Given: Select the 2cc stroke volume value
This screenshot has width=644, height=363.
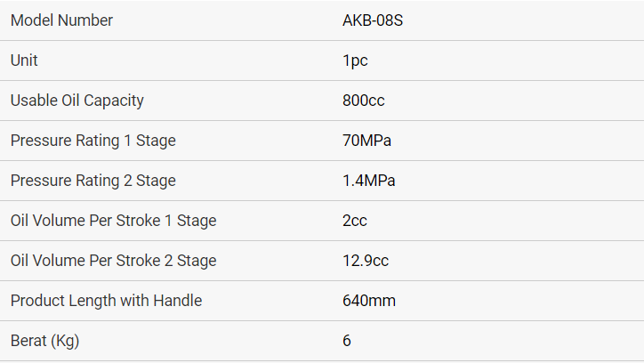Looking at the screenshot, I should [354, 221].
